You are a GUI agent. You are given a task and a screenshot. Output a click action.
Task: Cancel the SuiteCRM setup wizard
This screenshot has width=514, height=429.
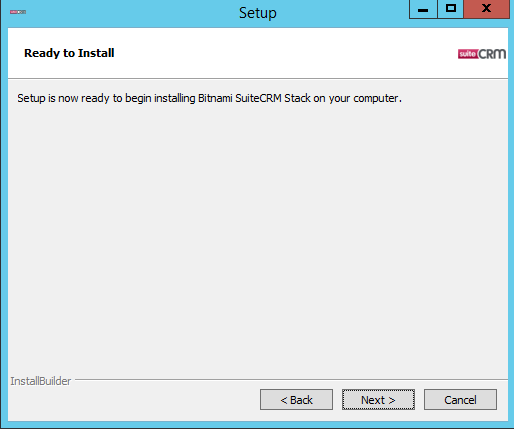(x=460, y=399)
